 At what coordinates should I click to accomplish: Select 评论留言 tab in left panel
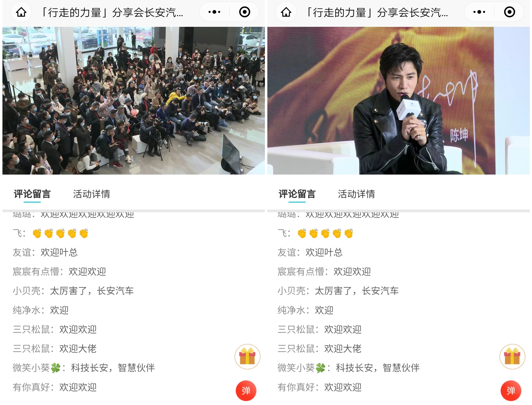(x=32, y=194)
